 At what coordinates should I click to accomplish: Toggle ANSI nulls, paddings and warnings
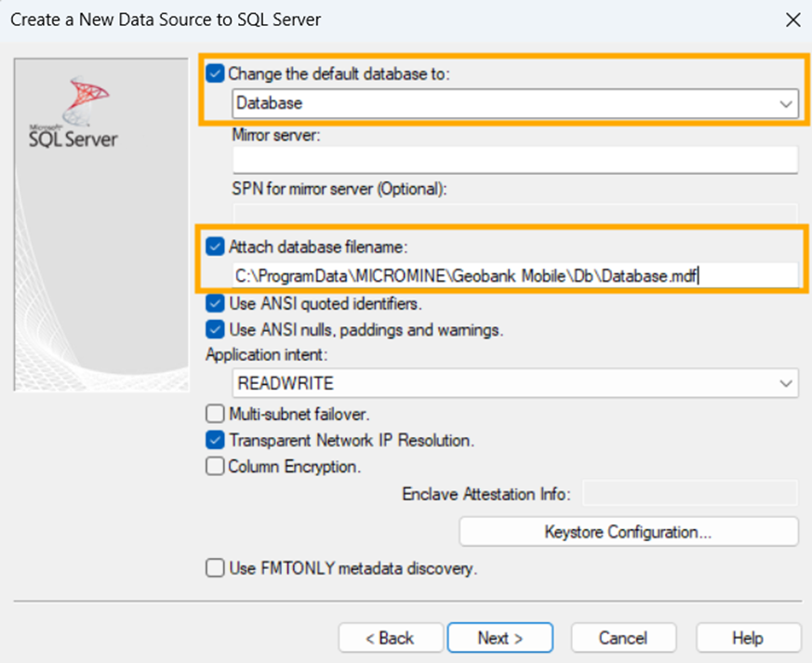coord(216,329)
